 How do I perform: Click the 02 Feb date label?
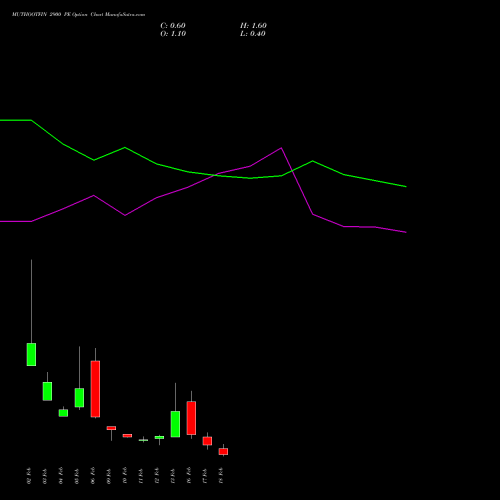point(29,476)
